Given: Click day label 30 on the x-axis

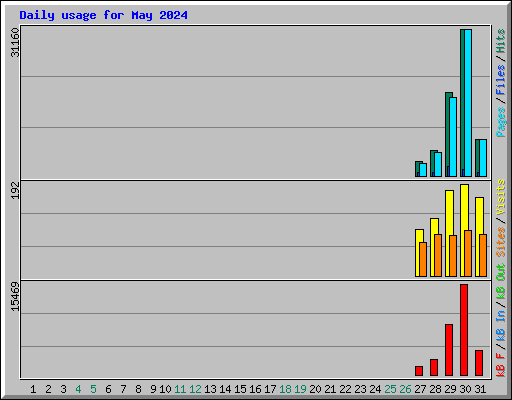Looking at the screenshot, I should (x=465, y=389).
